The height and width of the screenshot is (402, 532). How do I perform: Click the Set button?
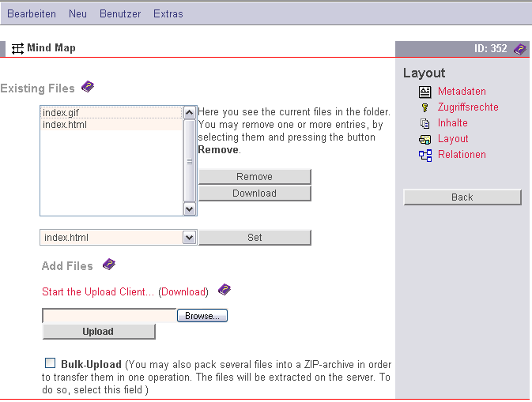[x=255, y=238]
